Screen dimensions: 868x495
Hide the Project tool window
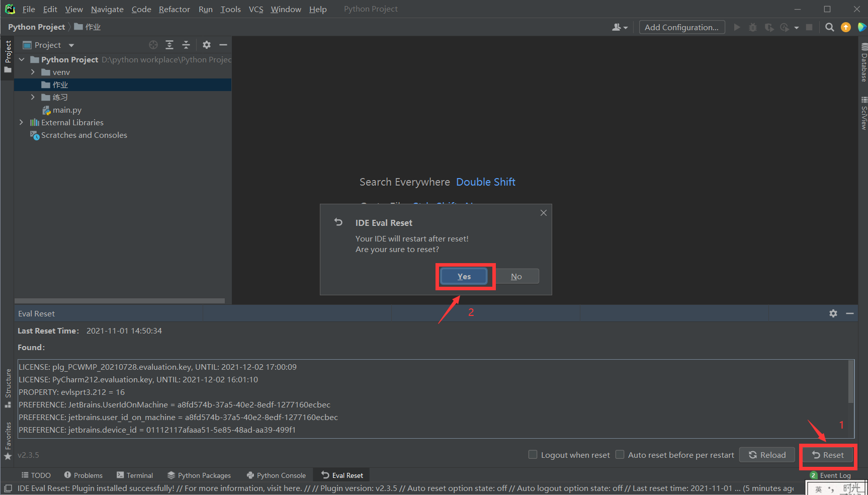coord(223,45)
